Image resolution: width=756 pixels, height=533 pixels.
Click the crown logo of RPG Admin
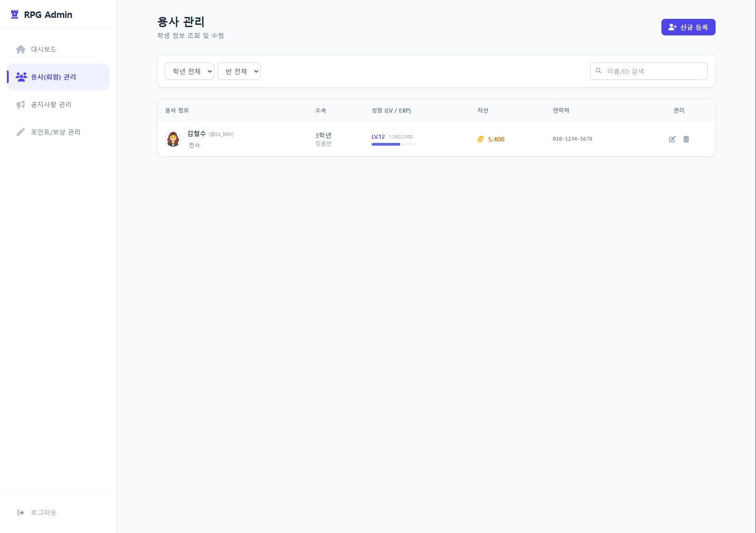(13, 14)
